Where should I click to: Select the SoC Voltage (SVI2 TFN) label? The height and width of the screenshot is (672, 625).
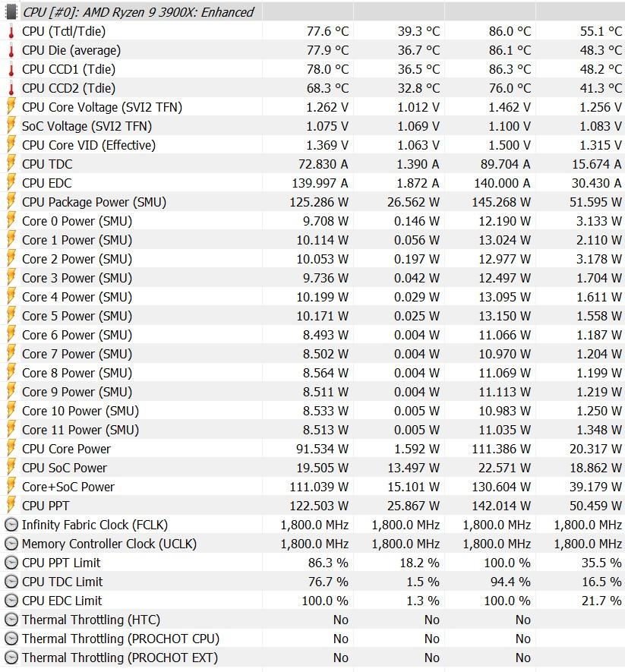(x=87, y=126)
